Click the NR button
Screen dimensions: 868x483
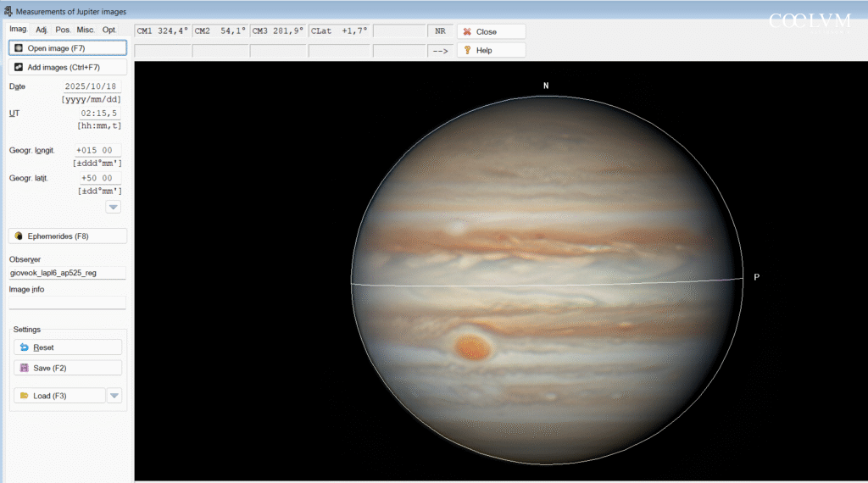point(440,31)
